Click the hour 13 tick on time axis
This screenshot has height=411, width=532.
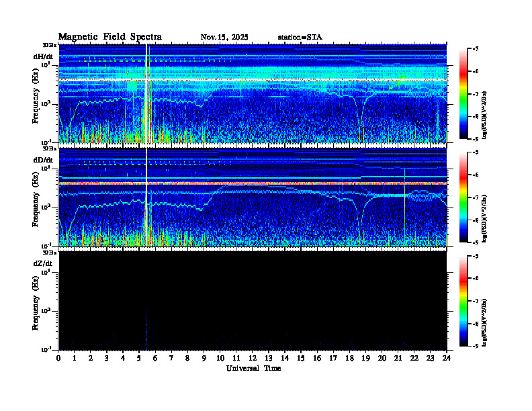coord(269,359)
